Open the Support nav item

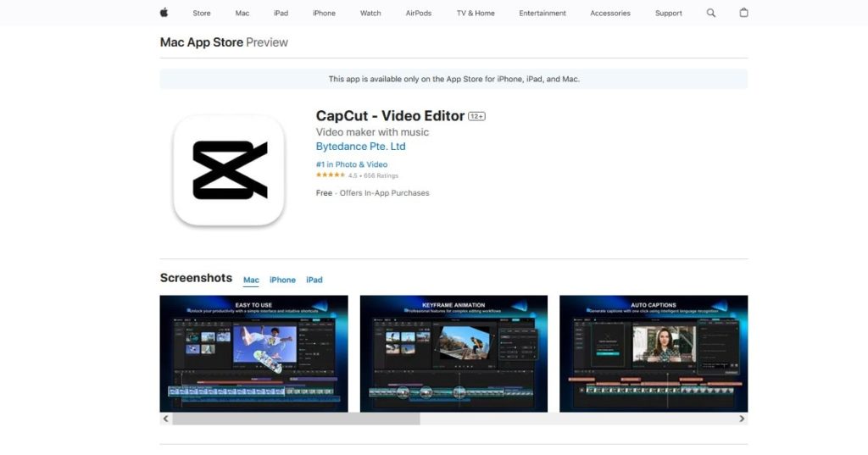668,14
